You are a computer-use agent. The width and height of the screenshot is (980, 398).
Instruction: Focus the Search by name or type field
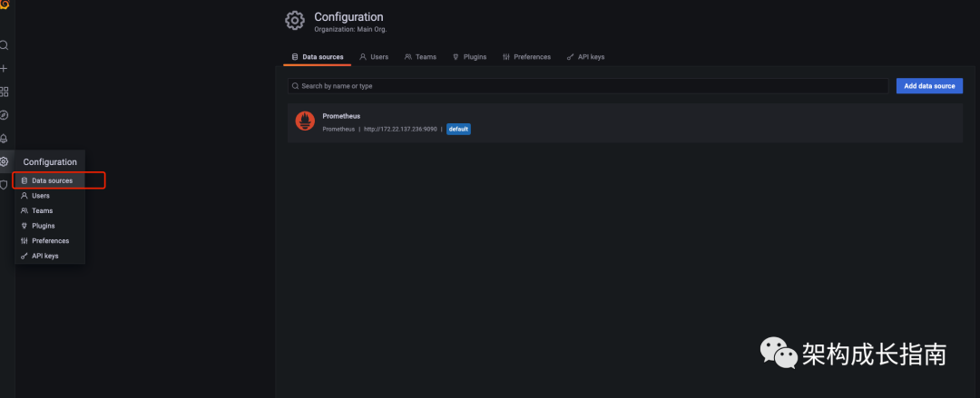(590, 86)
